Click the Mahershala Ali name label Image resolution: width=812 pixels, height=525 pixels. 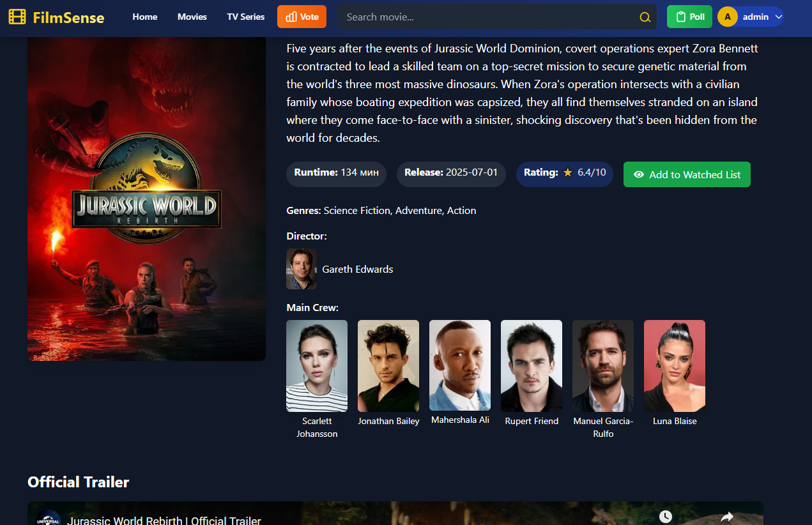(460, 420)
